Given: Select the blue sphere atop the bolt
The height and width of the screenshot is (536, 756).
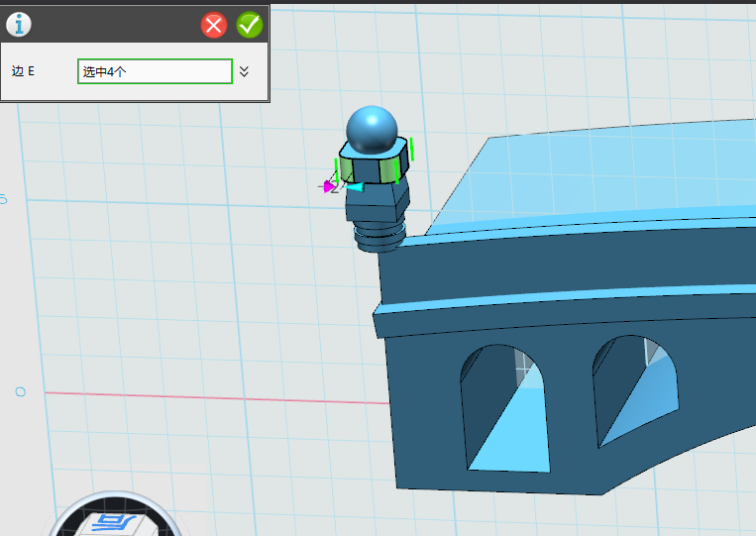Looking at the screenshot, I should click(x=372, y=129).
